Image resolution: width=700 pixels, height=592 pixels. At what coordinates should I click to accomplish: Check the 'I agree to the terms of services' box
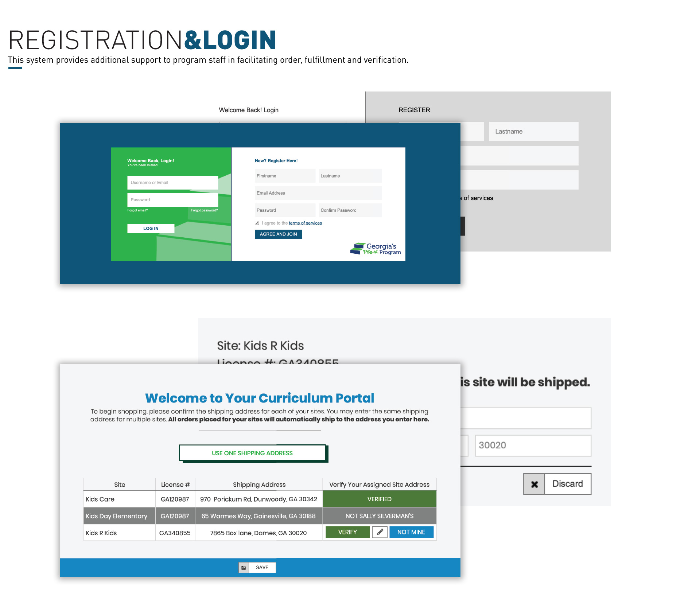[x=256, y=223]
